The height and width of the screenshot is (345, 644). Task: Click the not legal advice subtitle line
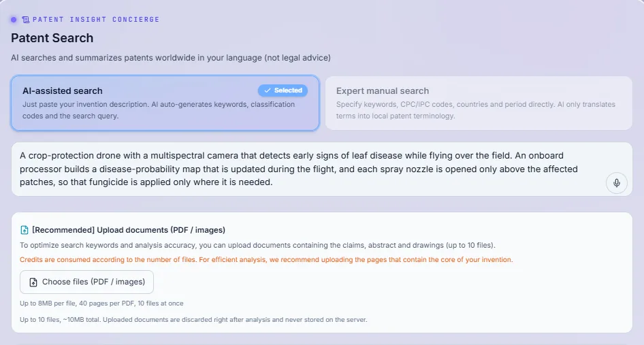171,57
